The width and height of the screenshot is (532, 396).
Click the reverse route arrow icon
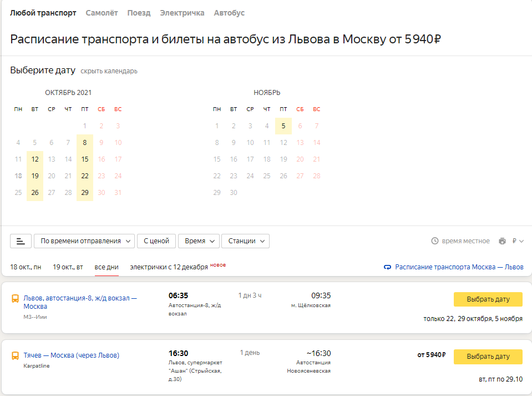(388, 267)
